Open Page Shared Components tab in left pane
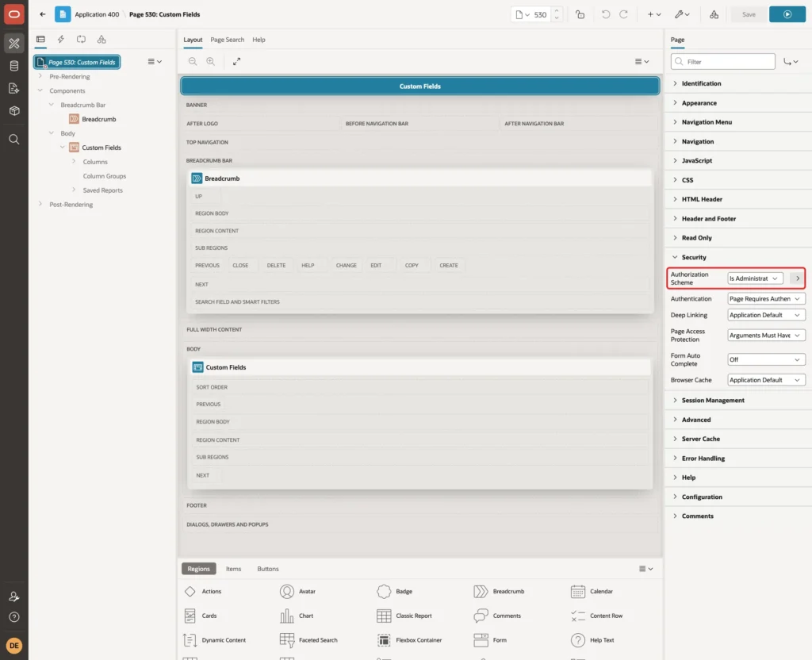Image resolution: width=812 pixels, height=660 pixels. (x=101, y=40)
